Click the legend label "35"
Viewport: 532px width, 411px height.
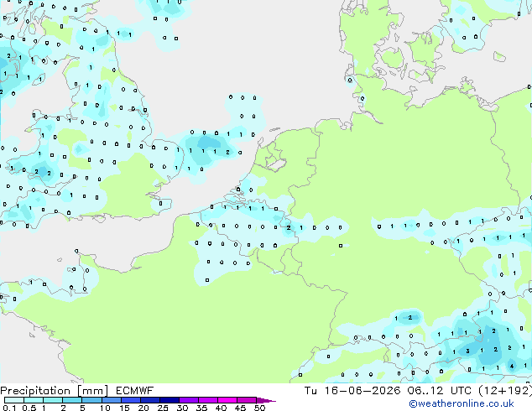coord(201,408)
